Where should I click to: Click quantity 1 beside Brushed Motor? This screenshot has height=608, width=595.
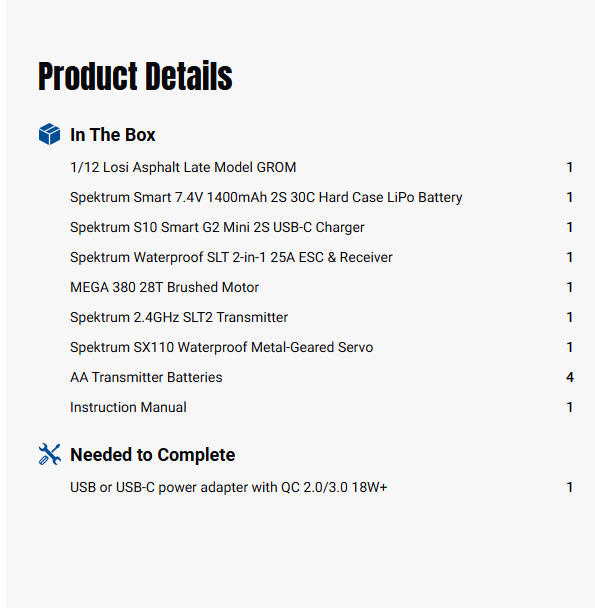click(569, 287)
